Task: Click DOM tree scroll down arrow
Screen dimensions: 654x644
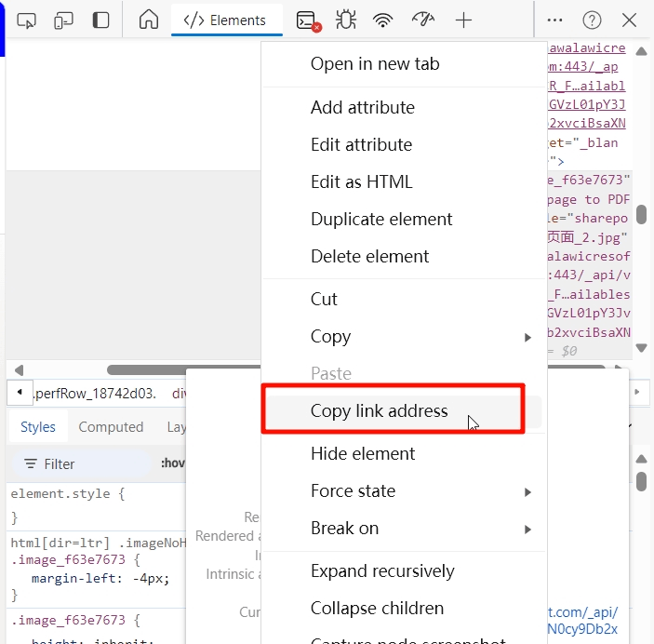Action: [642, 347]
